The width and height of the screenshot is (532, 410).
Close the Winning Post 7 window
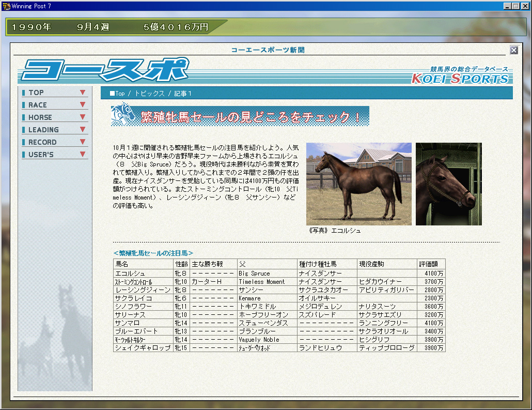click(x=525, y=6)
